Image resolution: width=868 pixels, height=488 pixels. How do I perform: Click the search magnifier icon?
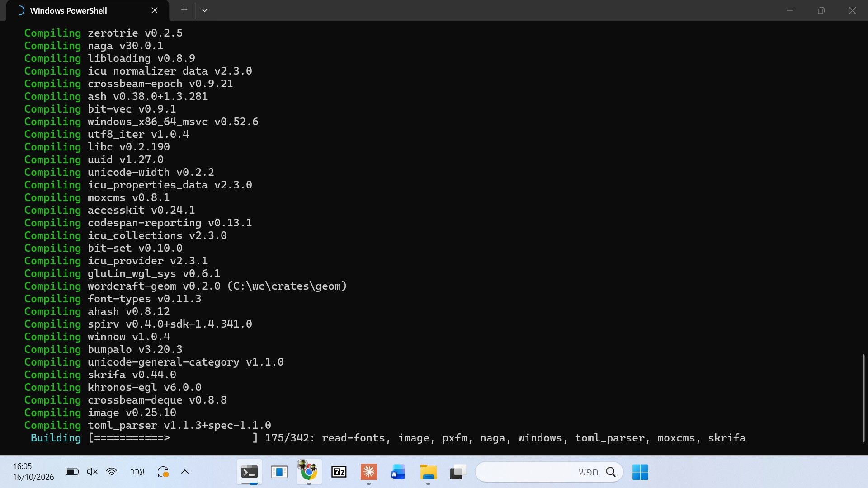point(611,472)
